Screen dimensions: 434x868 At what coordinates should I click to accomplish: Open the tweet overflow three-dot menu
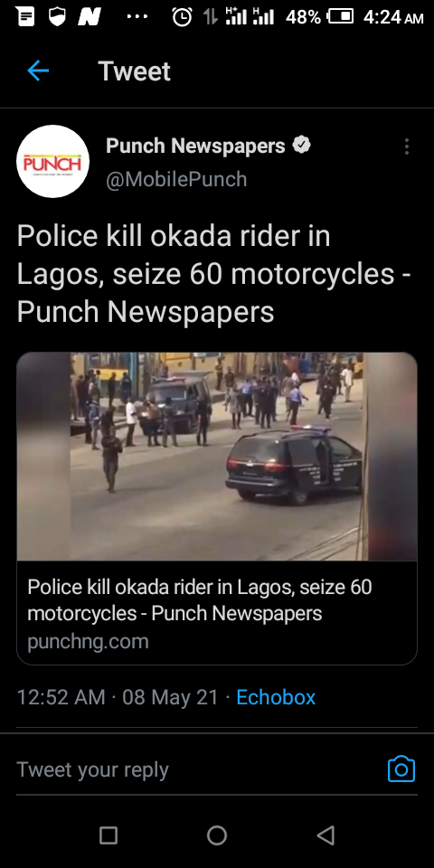click(407, 146)
